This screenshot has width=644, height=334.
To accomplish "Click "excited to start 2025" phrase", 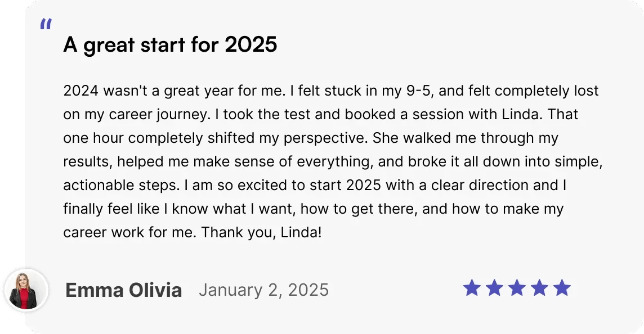I will 309,185.
